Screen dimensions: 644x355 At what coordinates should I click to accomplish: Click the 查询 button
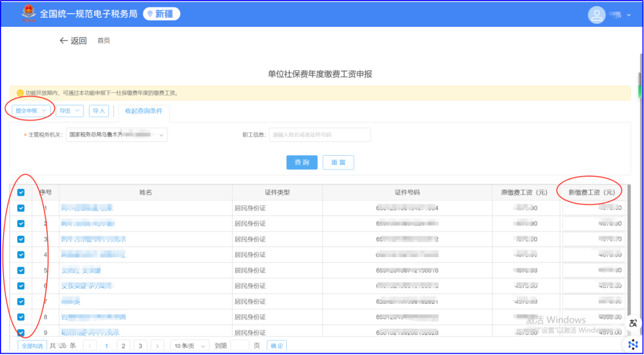coord(302,162)
